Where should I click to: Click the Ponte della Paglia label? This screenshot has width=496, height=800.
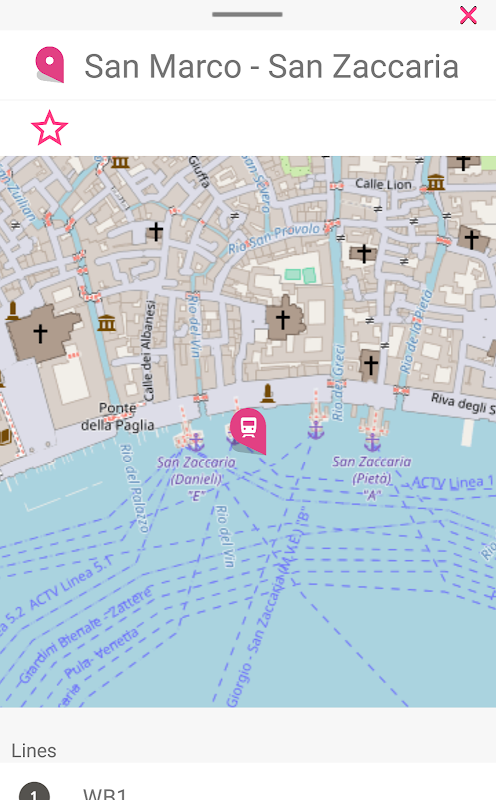[x=118, y=416]
